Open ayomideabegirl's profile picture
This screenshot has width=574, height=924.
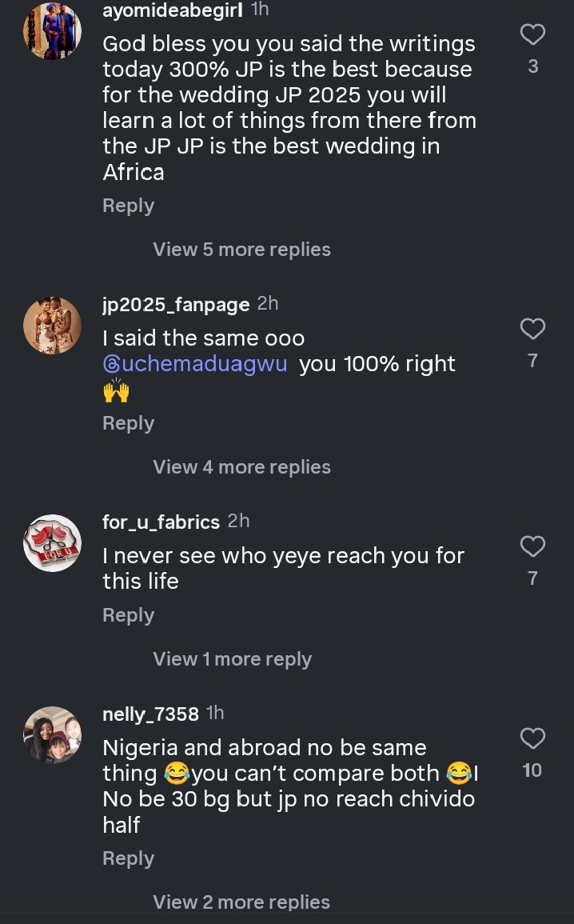tap(52, 31)
